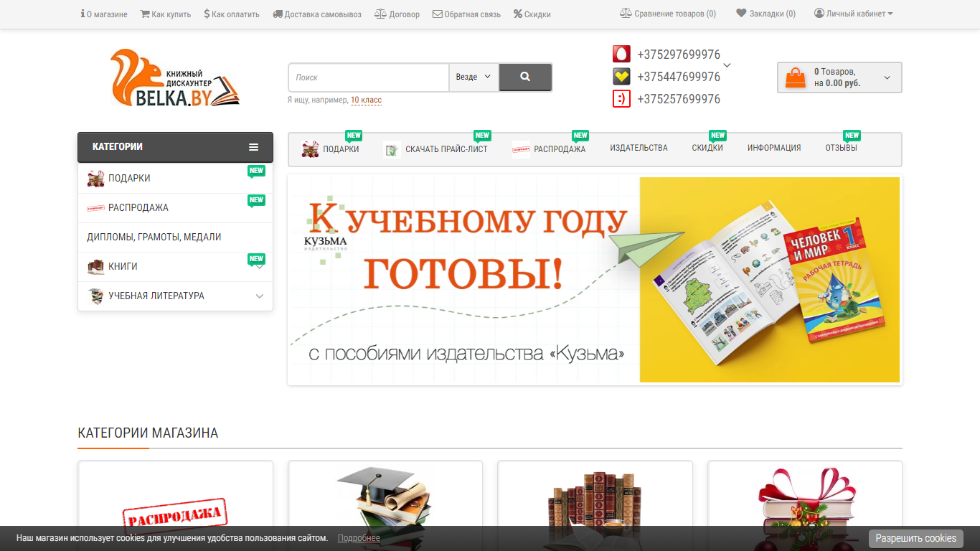Click the books icon next to Книги in sidebar
Image resolution: width=980 pixels, height=551 pixels.
coord(95,267)
